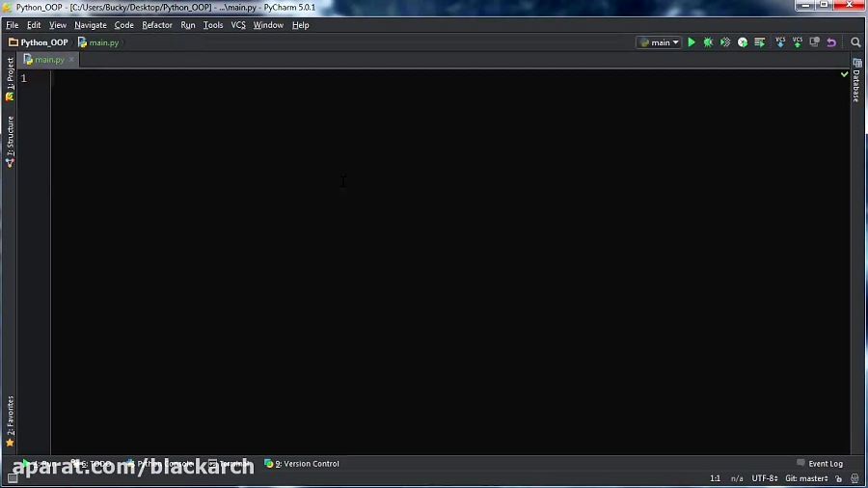Change the UTF-8 file encoding selector

tap(765, 478)
